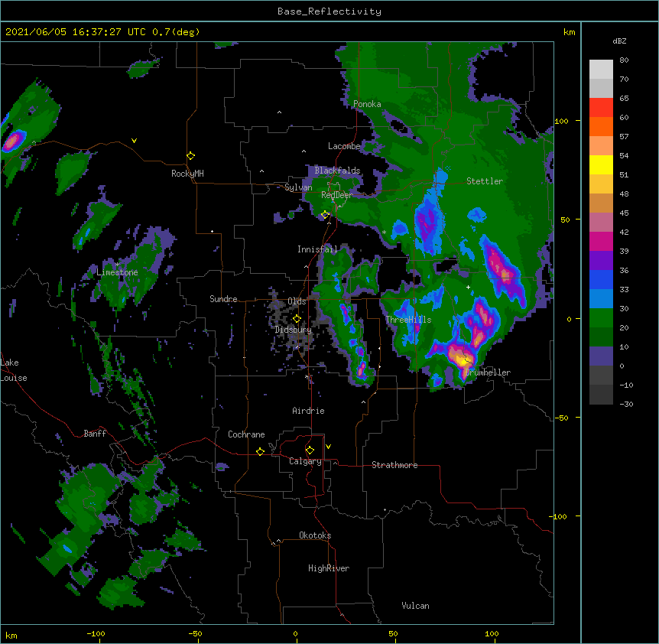Click the Limestone label
Viewport: 659px width, 644px height.
117,272
